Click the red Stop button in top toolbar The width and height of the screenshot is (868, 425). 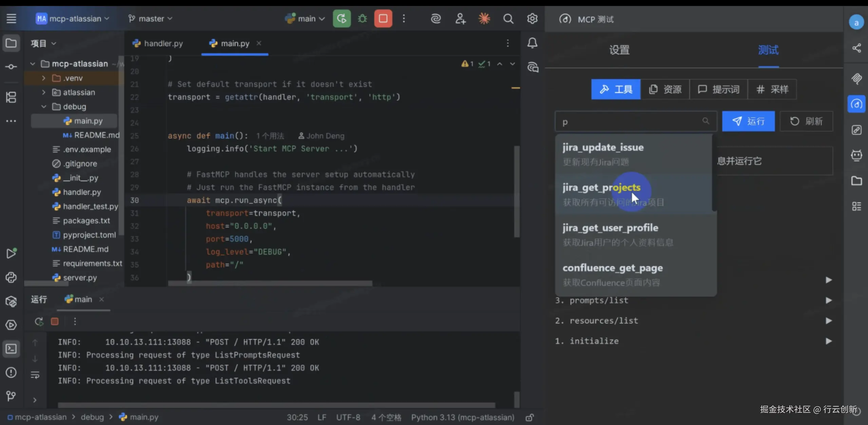coord(383,18)
